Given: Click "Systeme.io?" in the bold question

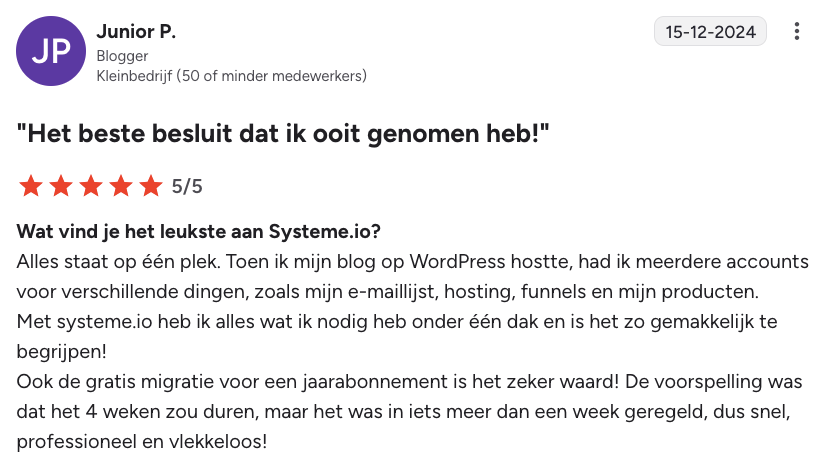Looking at the screenshot, I should (324, 232).
